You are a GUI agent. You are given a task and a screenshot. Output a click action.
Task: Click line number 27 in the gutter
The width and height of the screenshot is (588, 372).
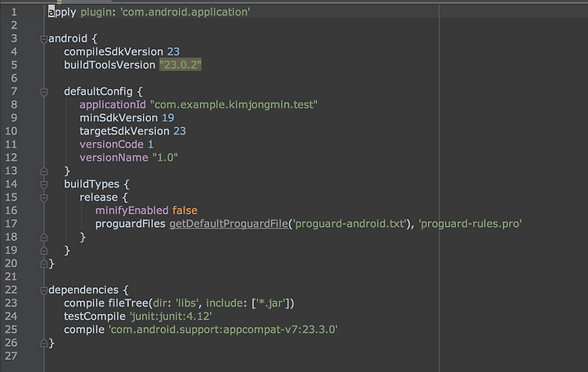11,356
